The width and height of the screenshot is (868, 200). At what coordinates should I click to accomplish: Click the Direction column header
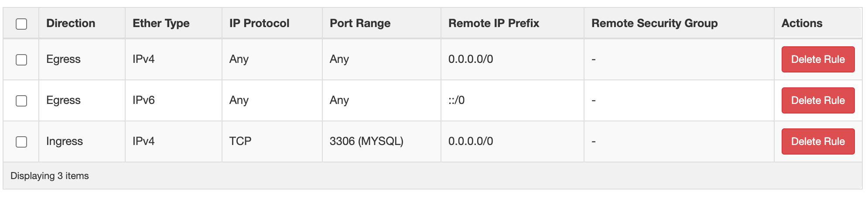(x=71, y=23)
